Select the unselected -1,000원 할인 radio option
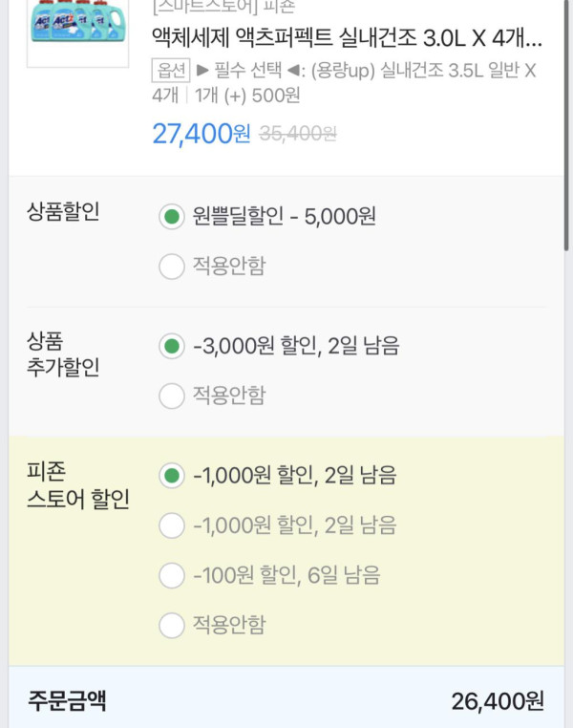Image resolution: width=573 pixels, height=728 pixels. click(172, 525)
